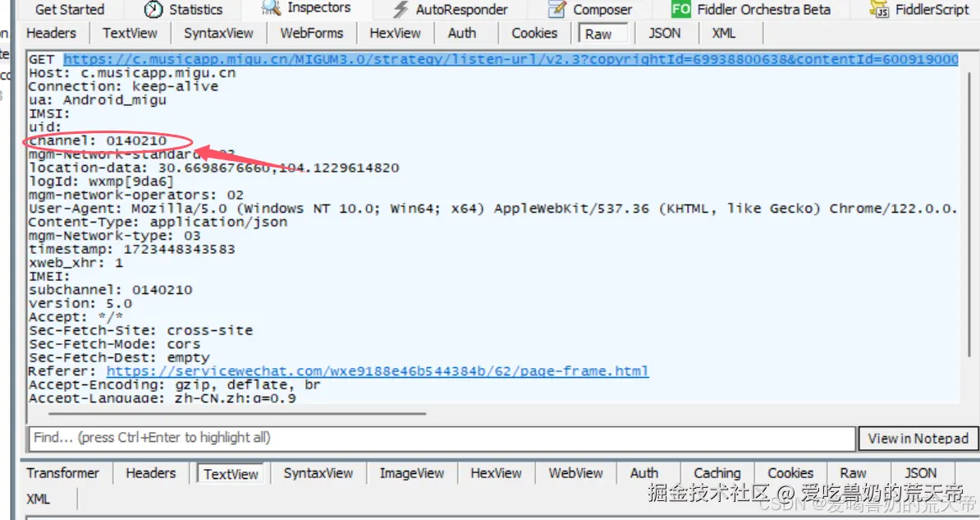
Task: Click the 'Sec-Fetch-Dest: empty' line
Action: coord(119,358)
